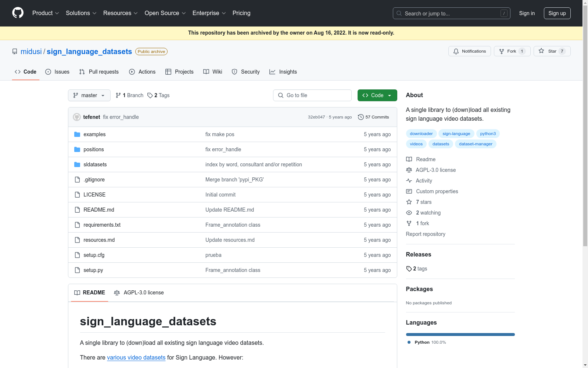Viewport: 588px width, 368px height.
Task: Click the GitHub logo icon
Action: [x=18, y=13]
